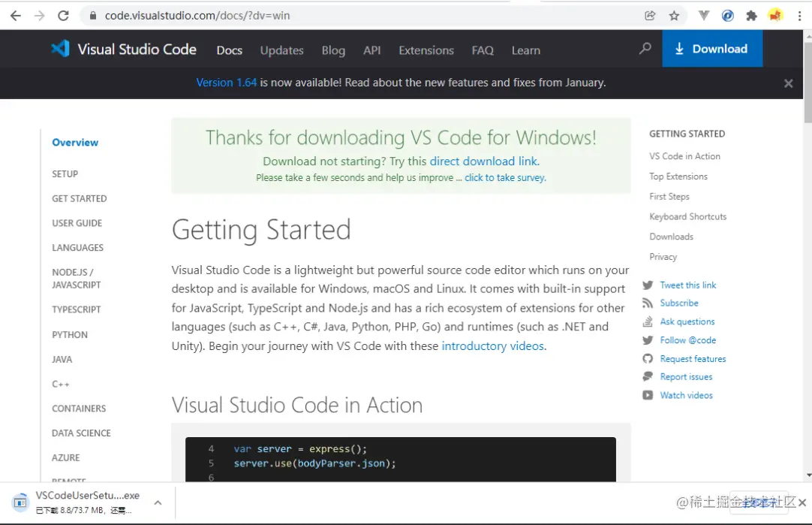Open the Updates navigation item
This screenshot has width=812, height=525.
coord(281,50)
